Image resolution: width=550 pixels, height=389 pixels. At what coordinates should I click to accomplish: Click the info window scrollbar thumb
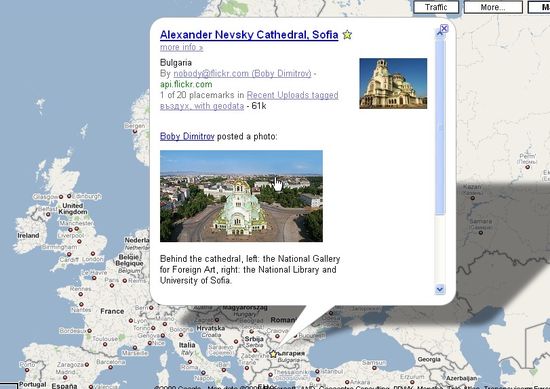tap(440, 127)
